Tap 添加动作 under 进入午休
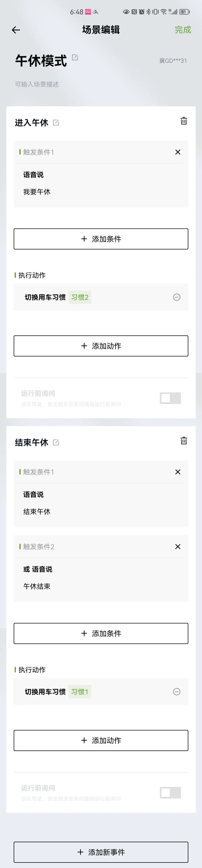The width and height of the screenshot is (202, 868). point(101,346)
